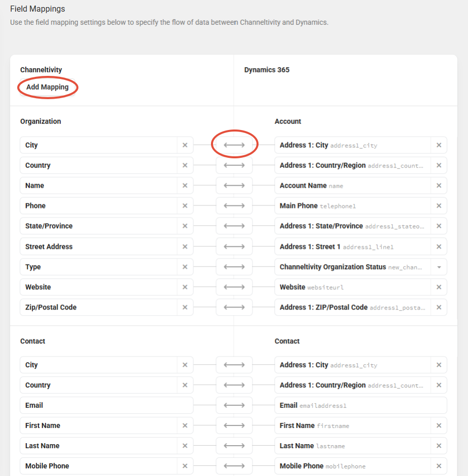Clear Contact Address 1: Country/Region field

click(439, 385)
